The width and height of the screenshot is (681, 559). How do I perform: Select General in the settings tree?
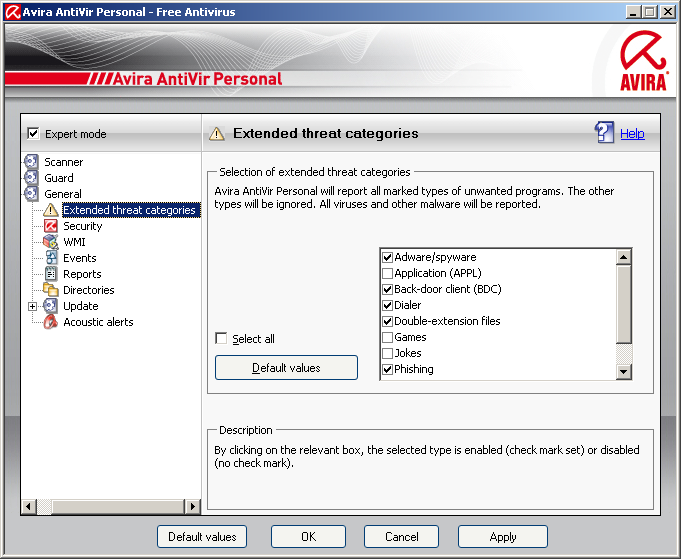pyautogui.click(x=63, y=194)
